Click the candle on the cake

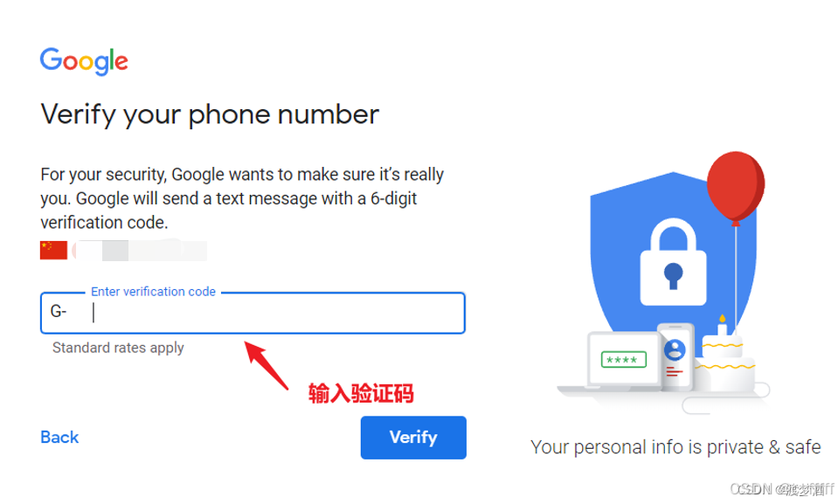pyautogui.click(x=722, y=325)
